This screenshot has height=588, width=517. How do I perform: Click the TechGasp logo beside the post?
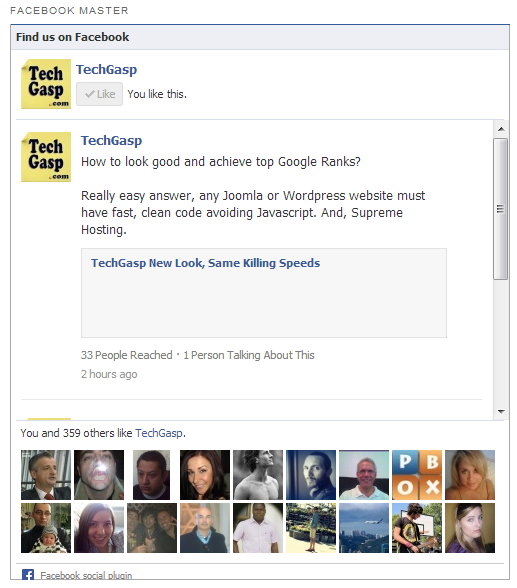pos(46,157)
